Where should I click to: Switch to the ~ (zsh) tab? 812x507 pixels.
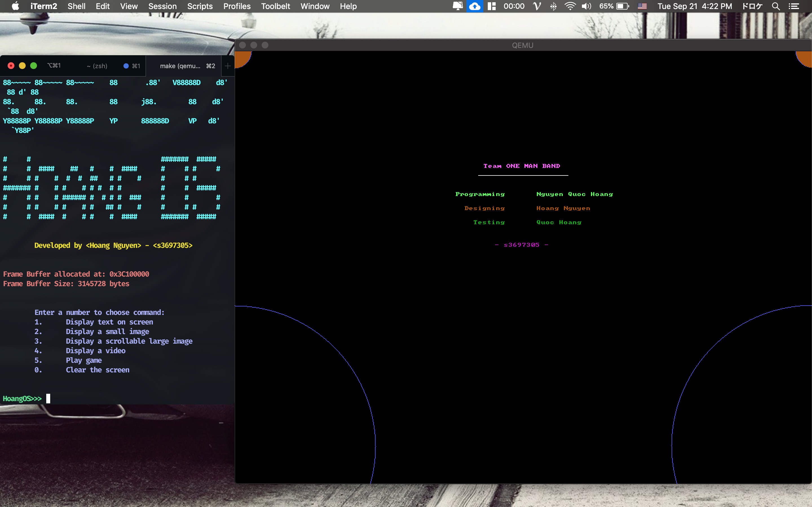(x=97, y=66)
